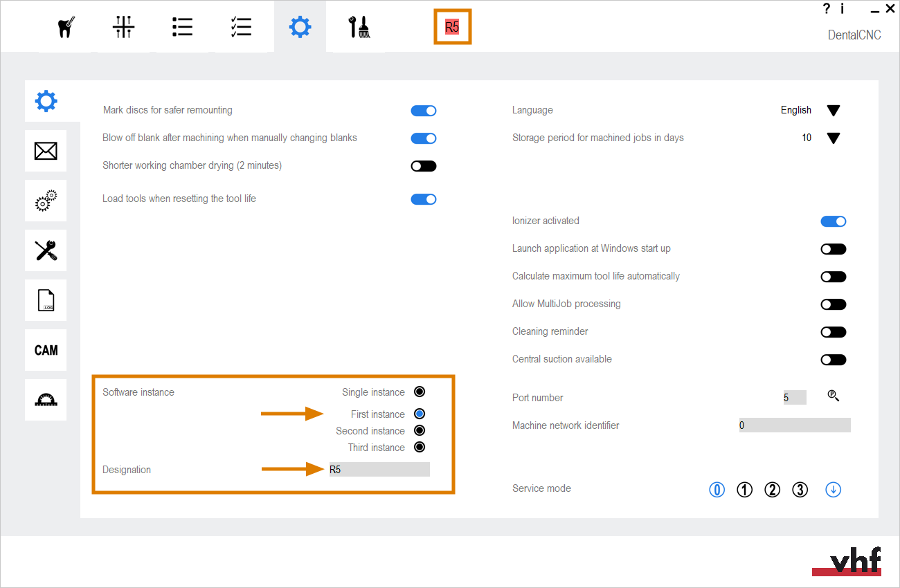The height and width of the screenshot is (588, 900).
Task: Enable Calculate maximum tool life automatically
Action: pos(834,277)
